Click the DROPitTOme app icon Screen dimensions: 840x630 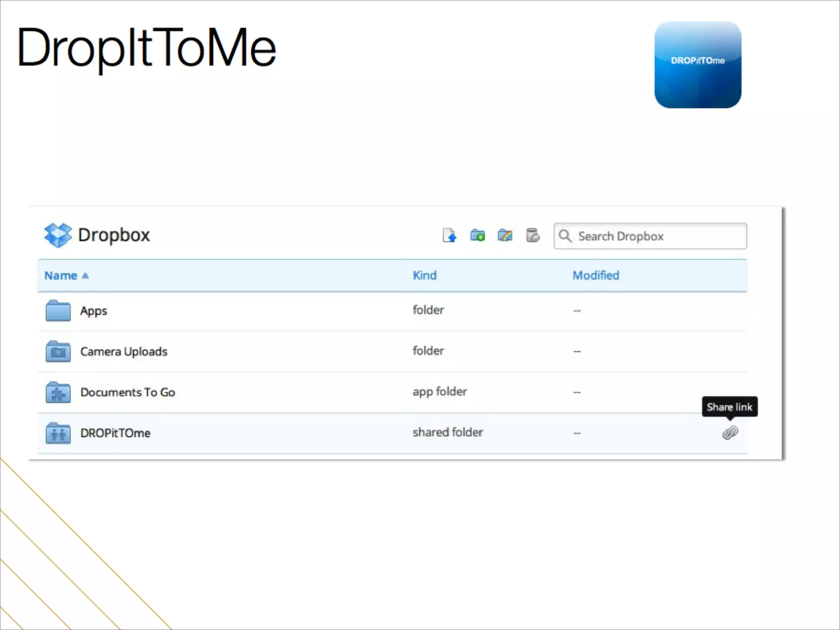(698, 65)
